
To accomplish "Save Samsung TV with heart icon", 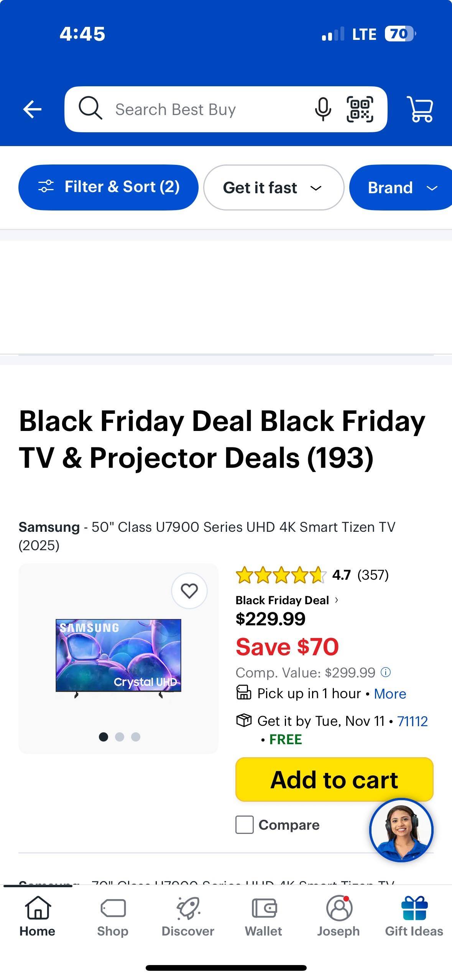I will [x=189, y=591].
